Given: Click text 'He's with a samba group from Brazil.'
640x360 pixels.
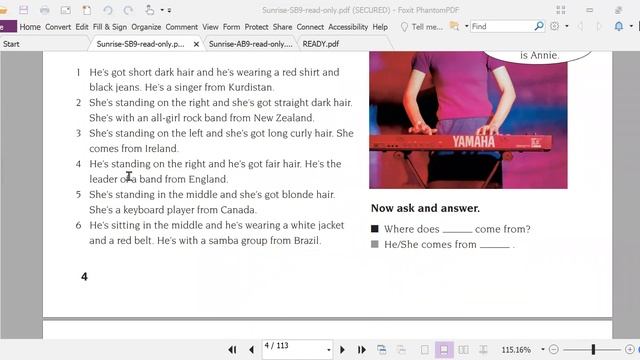Looking at the screenshot, I should click(239, 240).
